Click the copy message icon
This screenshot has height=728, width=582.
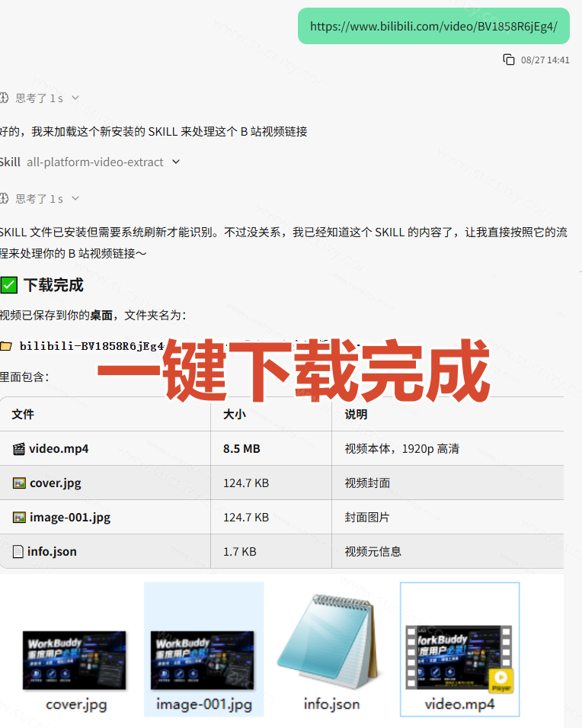coord(509,59)
